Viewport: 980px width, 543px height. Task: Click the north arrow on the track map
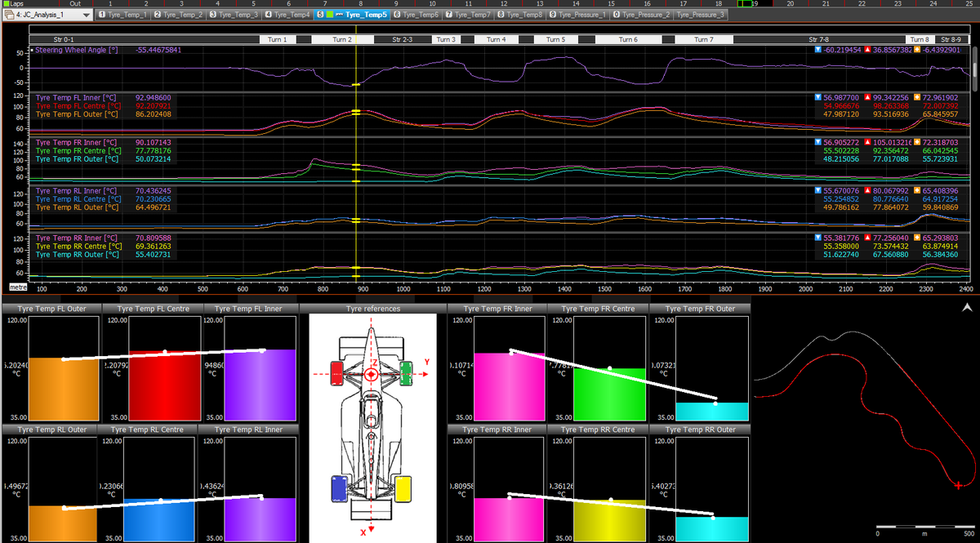pyautogui.click(x=967, y=307)
